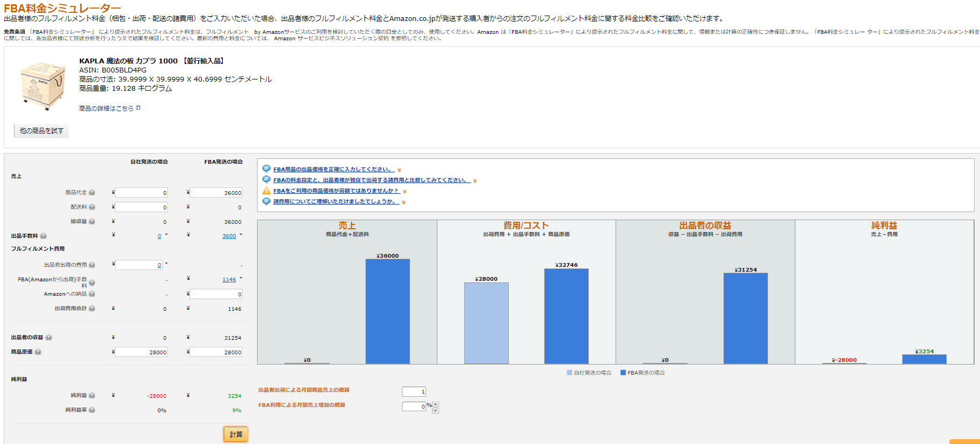Expand chevron after 諸費用について tip

404,202
